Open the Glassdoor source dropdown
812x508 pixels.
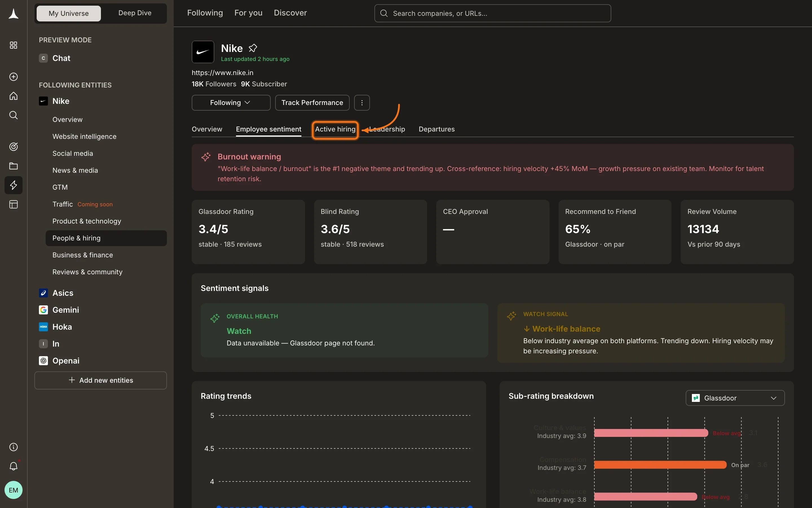[735, 398]
